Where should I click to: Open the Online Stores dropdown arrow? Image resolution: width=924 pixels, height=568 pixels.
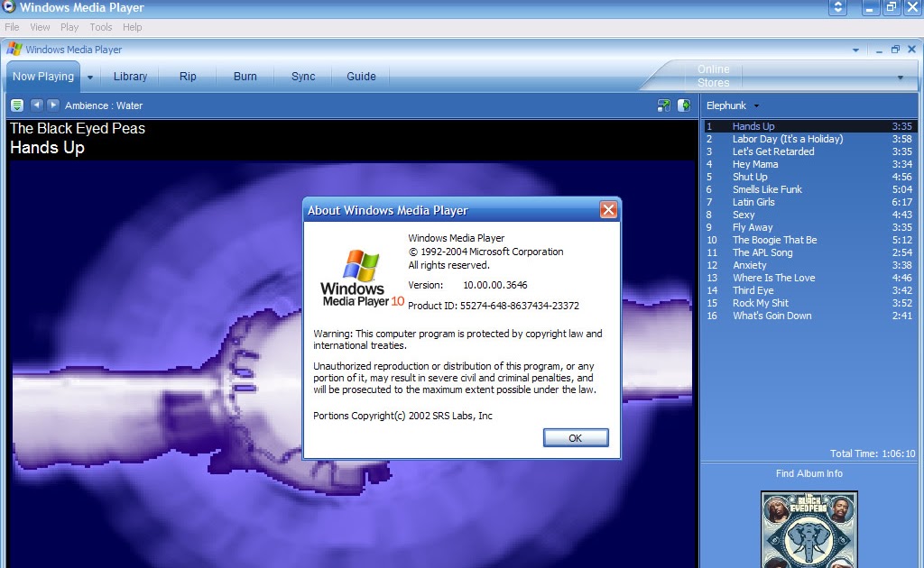[x=901, y=78]
